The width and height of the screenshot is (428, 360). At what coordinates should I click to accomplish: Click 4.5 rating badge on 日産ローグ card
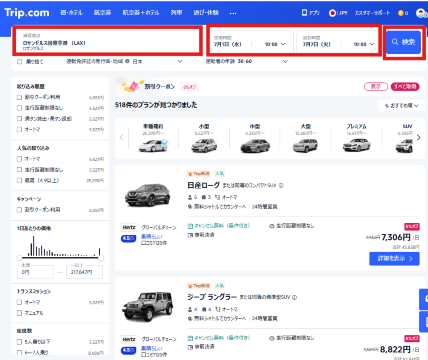tap(129, 238)
